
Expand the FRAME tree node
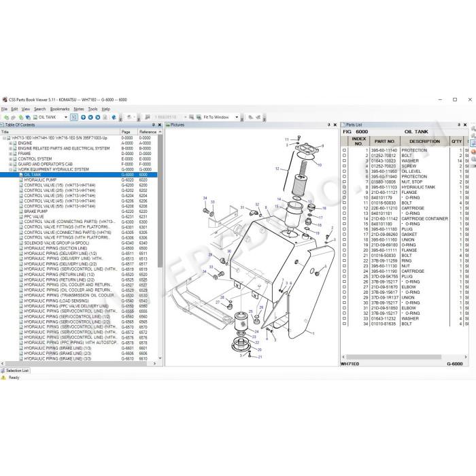10,154
